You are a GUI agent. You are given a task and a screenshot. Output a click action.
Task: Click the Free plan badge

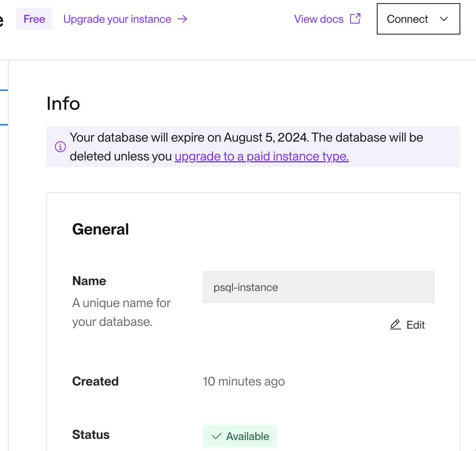[34, 19]
